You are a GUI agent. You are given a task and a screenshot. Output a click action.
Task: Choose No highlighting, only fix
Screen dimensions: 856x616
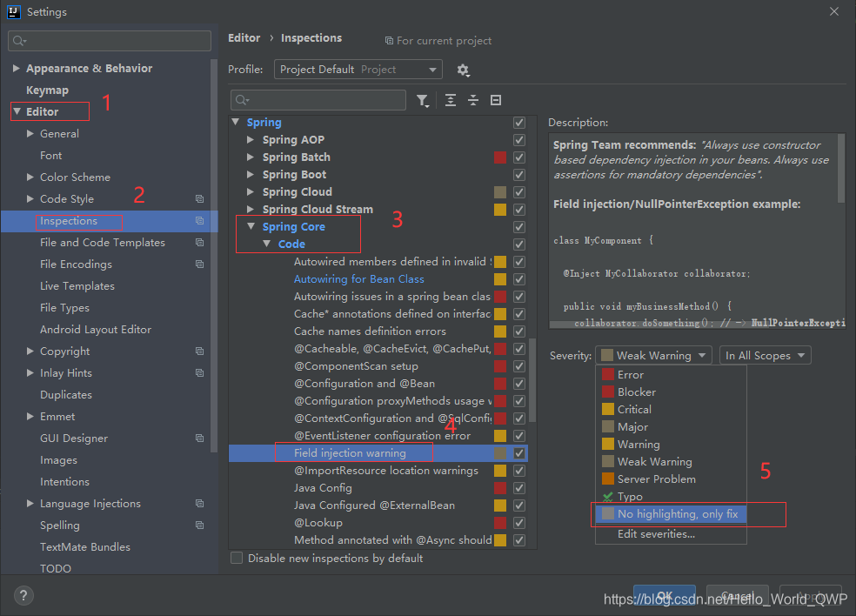(x=671, y=514)
